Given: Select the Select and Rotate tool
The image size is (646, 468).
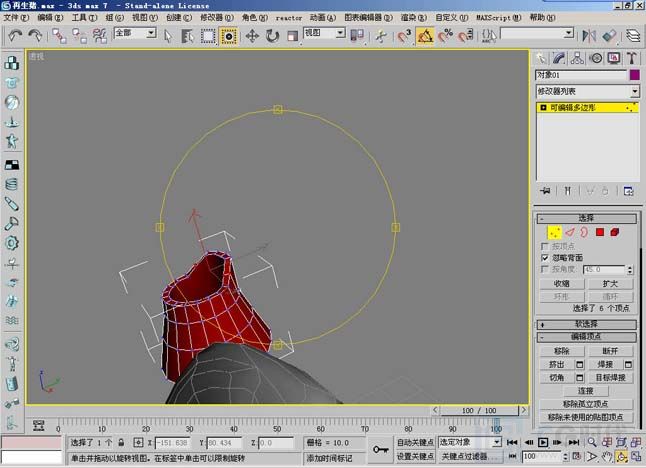Looking at the screenshot, I should click(x=272, y=36).
